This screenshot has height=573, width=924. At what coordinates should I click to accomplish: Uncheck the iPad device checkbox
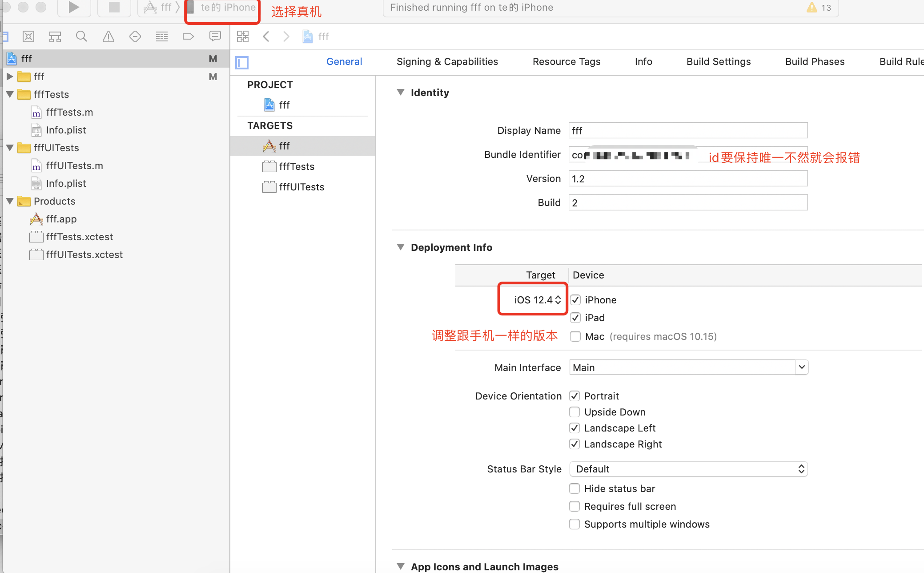click(575, 318)
